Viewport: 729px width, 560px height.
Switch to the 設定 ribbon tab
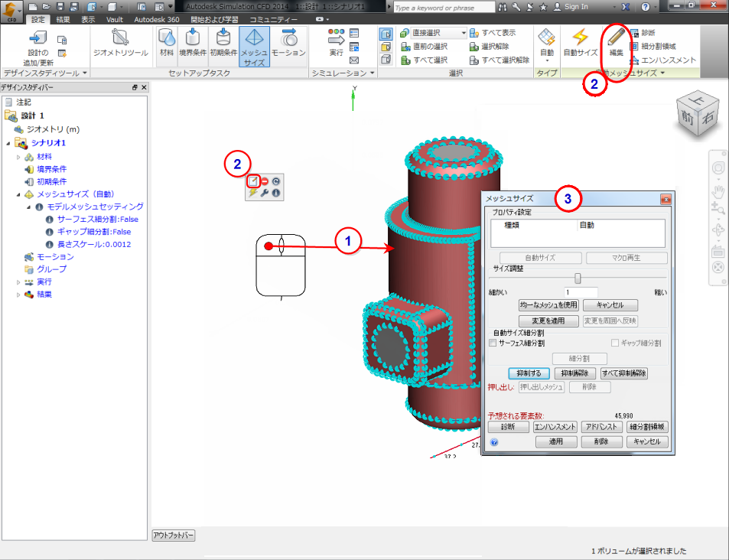(x=38, y=20)
